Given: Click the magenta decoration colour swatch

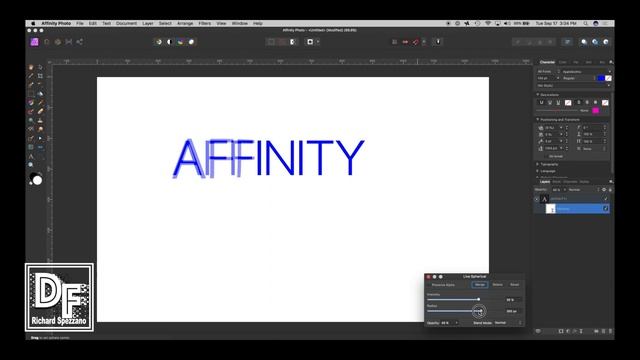Looking at the screenshot, I should click(596, 110).
